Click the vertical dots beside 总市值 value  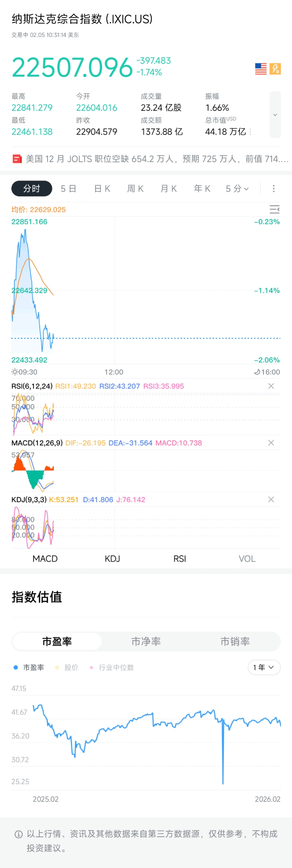pyautogui.click(x=250, y=132)
